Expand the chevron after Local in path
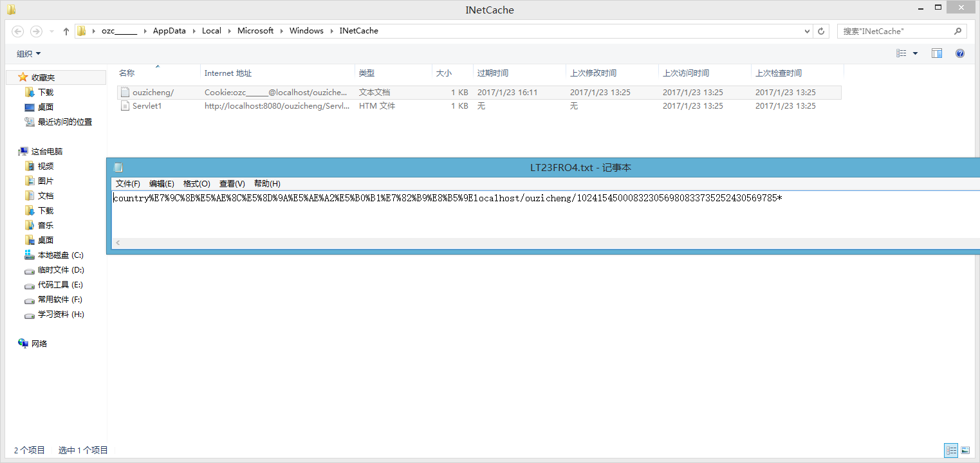The image size is (980, 463). pyautogui.click(x=229, y=31)
